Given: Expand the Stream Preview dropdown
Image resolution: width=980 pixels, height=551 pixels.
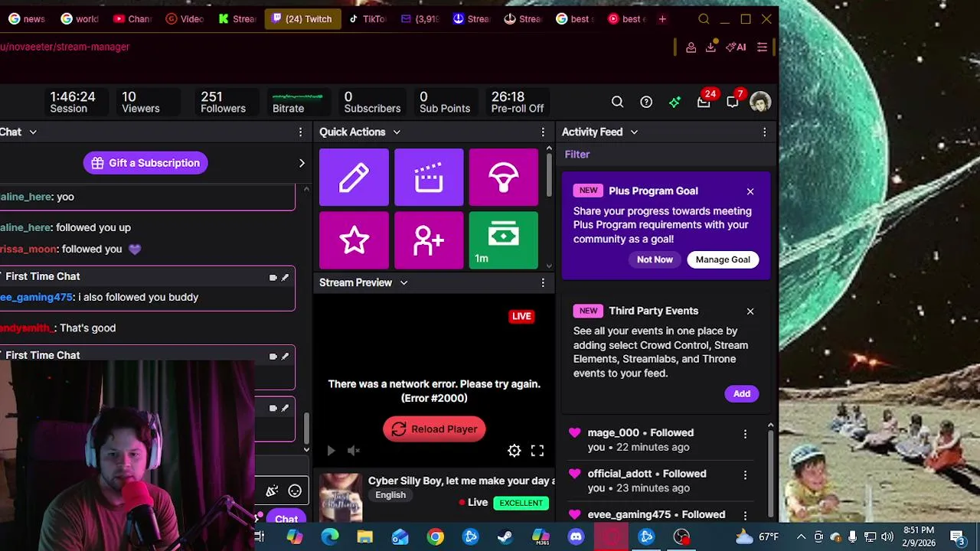Looking at the screenshot, I should (403, 283).
